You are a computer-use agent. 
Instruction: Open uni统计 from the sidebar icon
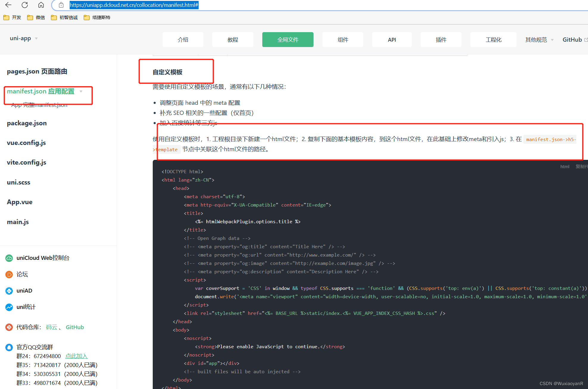pyautogui.click(x=9, y=307)
